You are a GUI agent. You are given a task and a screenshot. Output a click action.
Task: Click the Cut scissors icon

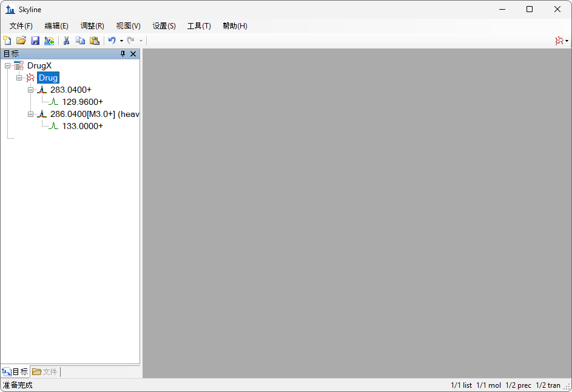tap(66, 41)
